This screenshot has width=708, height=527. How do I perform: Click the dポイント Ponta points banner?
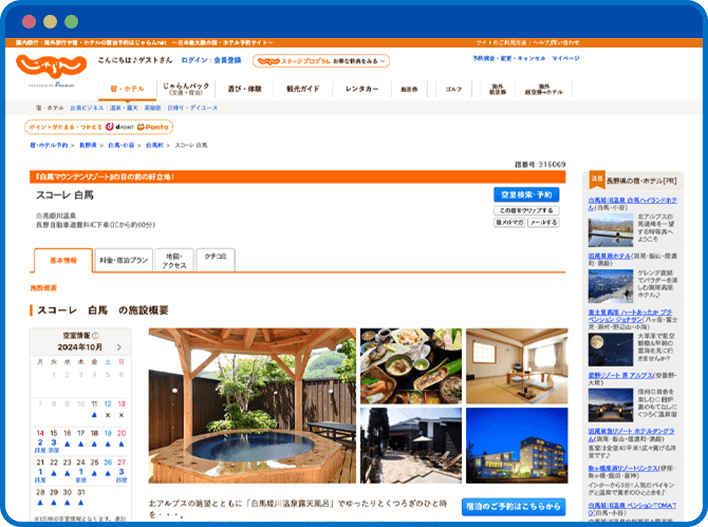pyautogui.click(x=99, y=127)
